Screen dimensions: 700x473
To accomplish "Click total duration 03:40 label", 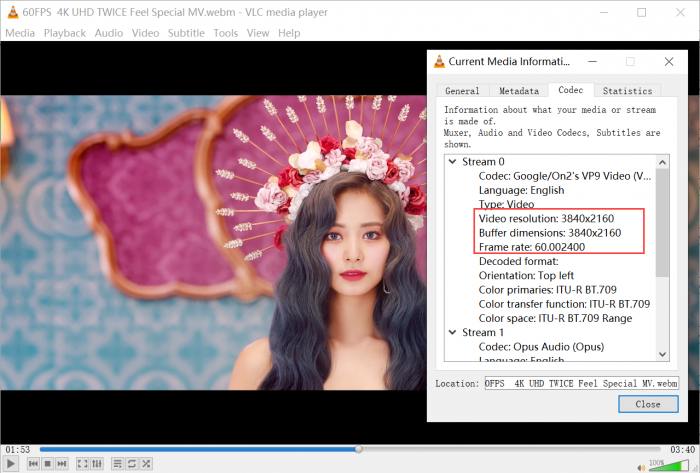I will (683, 449).
